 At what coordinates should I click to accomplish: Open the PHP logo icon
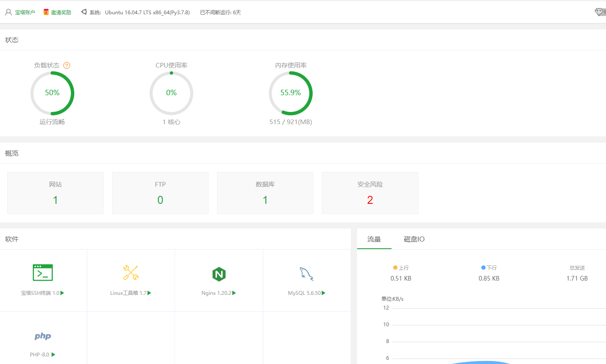click(43, 336)
